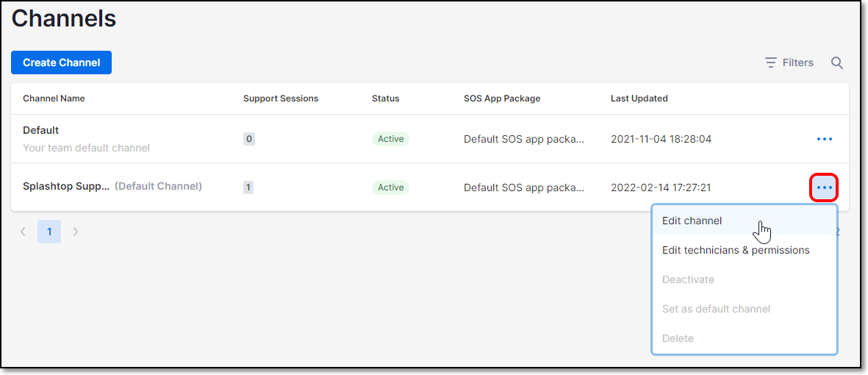The height and width of the screenshot is (375, 868).
Task: Go to next page arrow
Action: coord(76,232)
